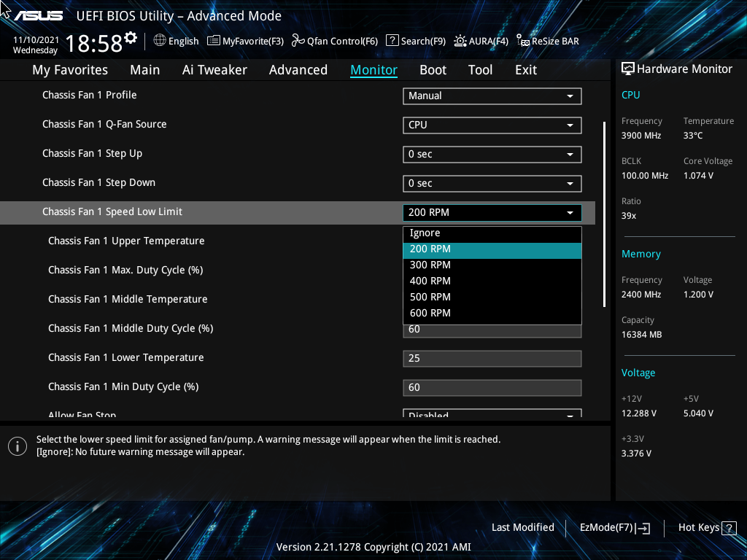747x560 pixels.
Task: Select 200 RPM option in list
Action: coord(492,251)
